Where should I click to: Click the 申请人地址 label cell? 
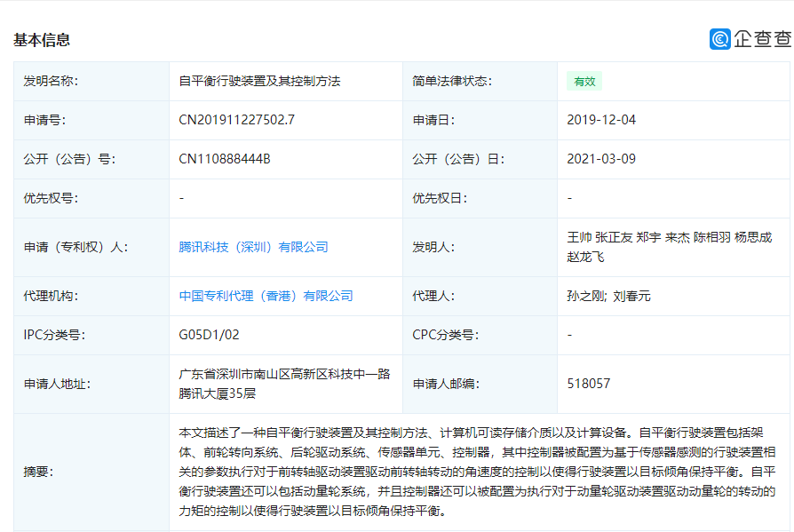click(x=91, y=385)
